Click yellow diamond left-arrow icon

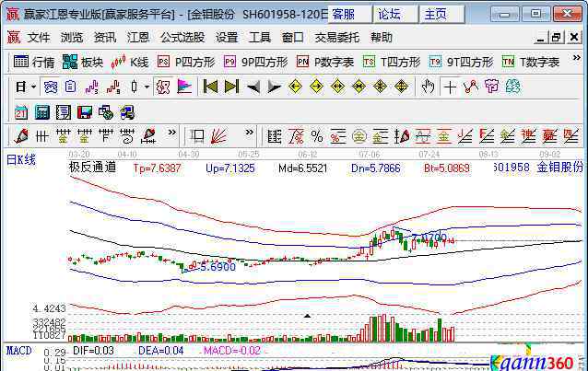(295, 87)
